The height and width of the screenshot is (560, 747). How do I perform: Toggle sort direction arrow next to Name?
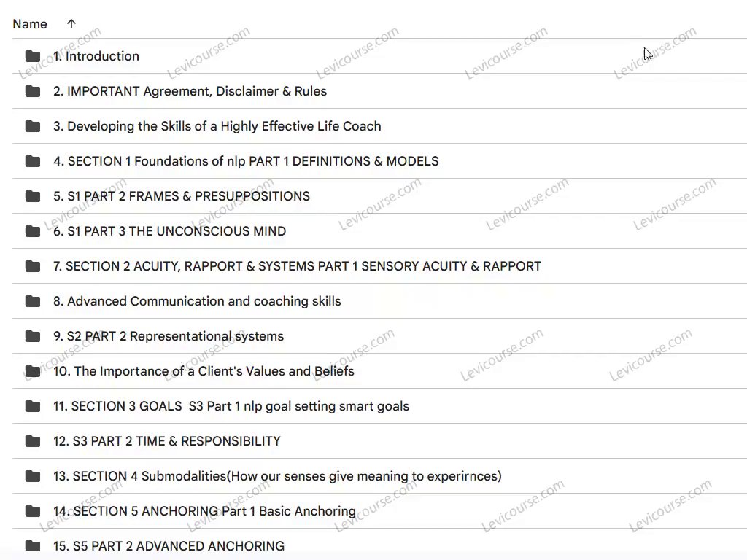[71, 24]
